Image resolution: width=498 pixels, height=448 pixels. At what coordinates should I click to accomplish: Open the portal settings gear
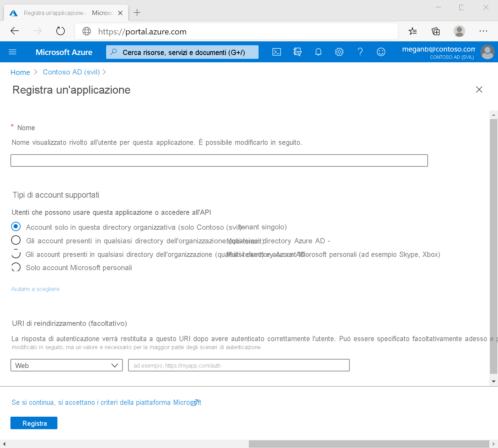pyautogui.click(x=339, y=52)
